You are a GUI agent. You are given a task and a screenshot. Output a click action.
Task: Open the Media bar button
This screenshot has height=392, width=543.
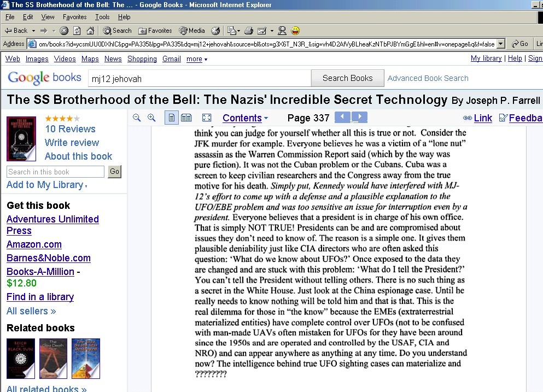click(x=192, y=31)
